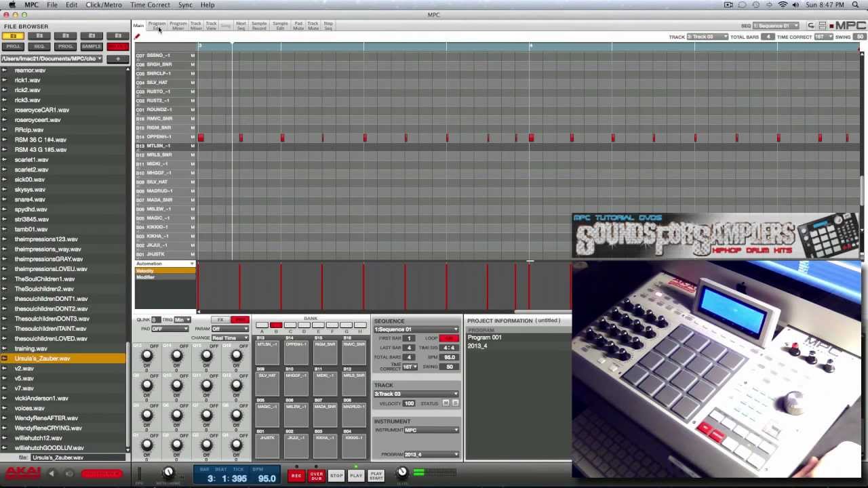Click the layout view icon beside MPC logo
Image resolution: width=868 pixels, height=488 pixels.
tap(822, 26)
